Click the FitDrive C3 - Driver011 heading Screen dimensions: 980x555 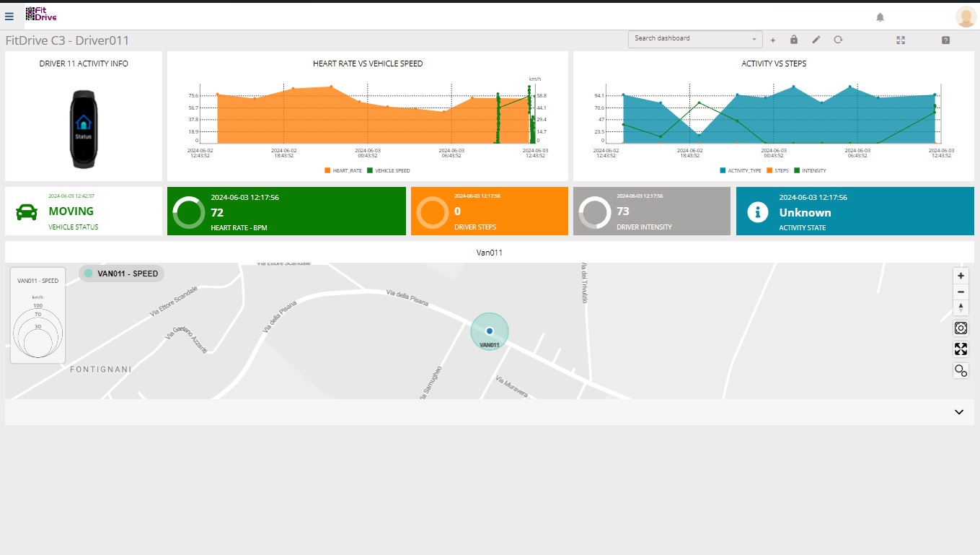tap(67, 40)
